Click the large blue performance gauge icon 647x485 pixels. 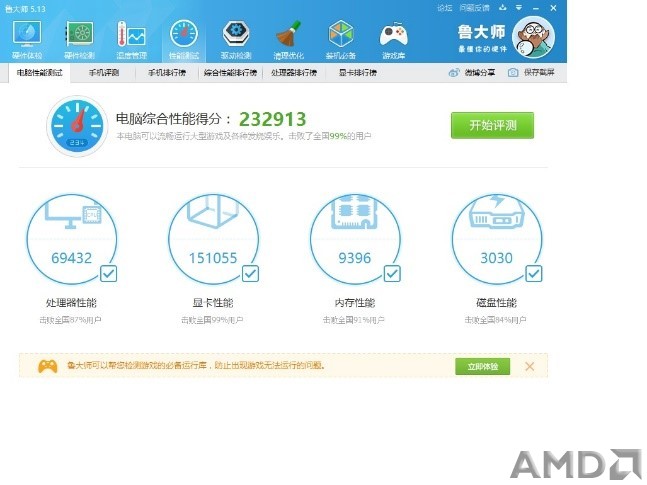coord(77,126)
